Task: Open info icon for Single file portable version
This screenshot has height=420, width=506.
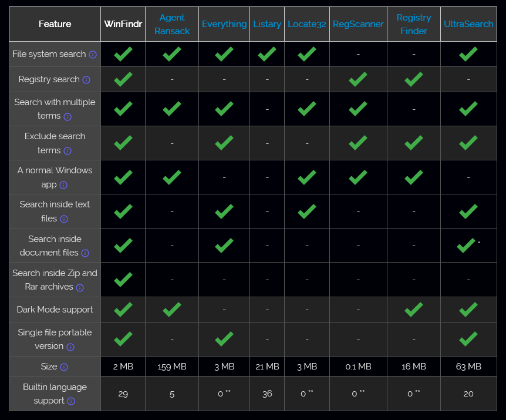Action: click(x=70, y=347)
